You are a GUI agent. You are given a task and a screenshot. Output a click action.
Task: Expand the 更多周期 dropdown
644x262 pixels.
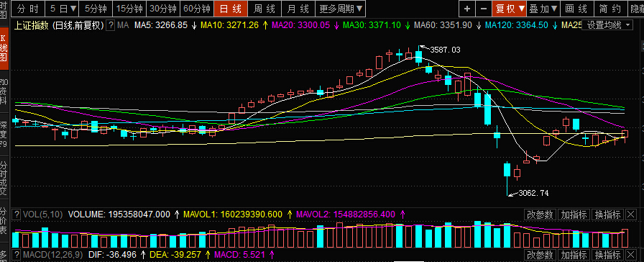(341, 8)
